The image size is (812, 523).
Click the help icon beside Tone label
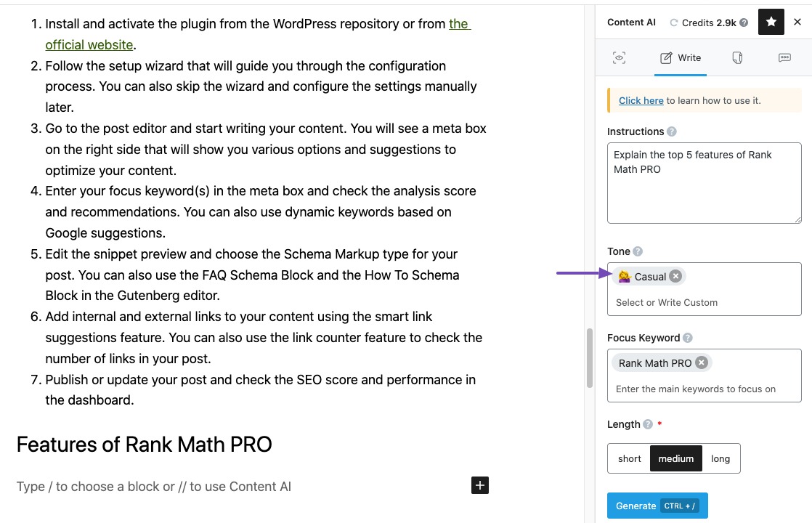[638, 251]
